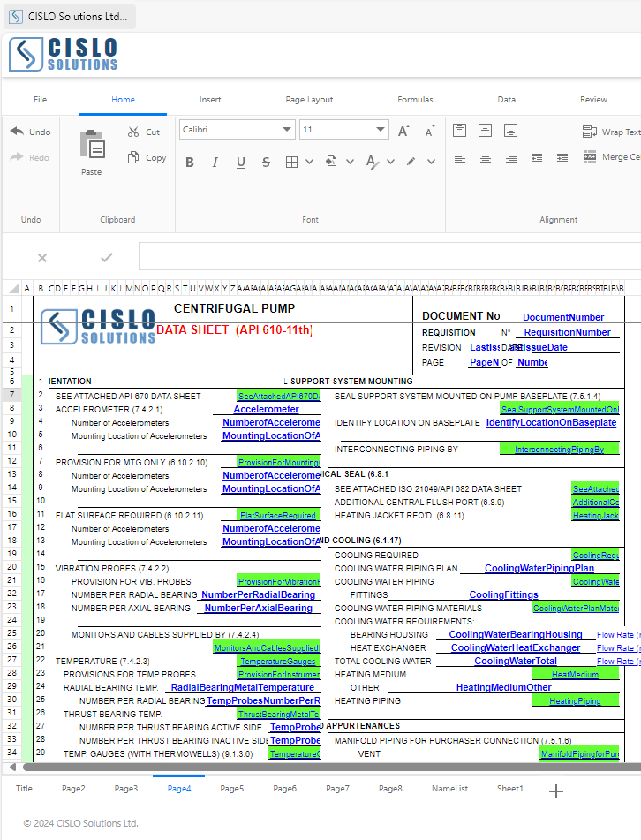
Task: Expand the cell borders dropdown arrow
Action: [309, 163]
